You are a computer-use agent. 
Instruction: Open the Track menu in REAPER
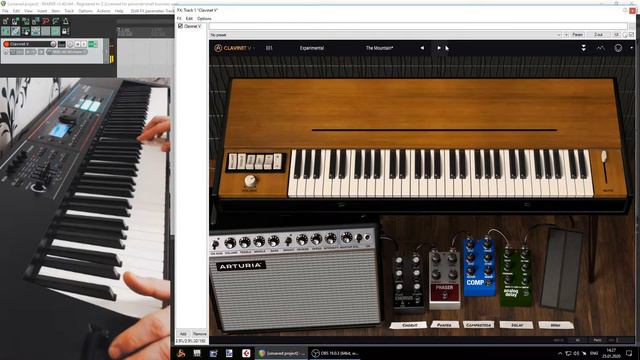coord(69,11)
